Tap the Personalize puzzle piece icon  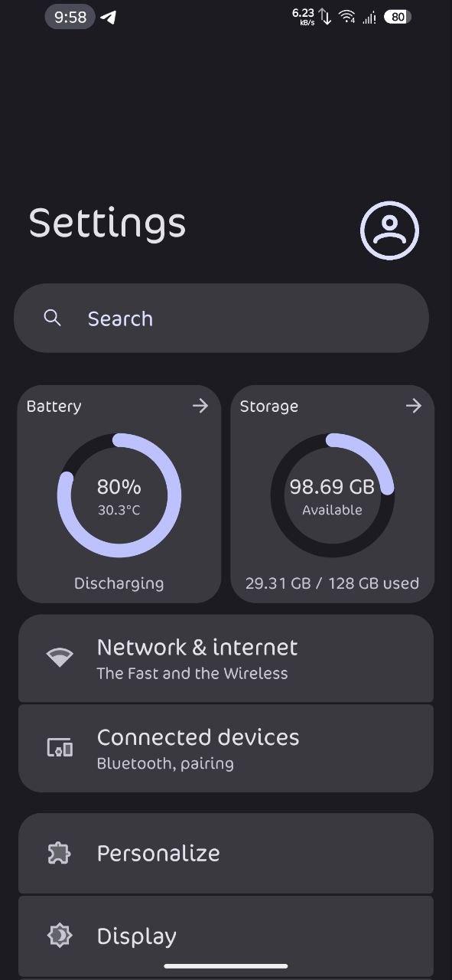(59, 853)
